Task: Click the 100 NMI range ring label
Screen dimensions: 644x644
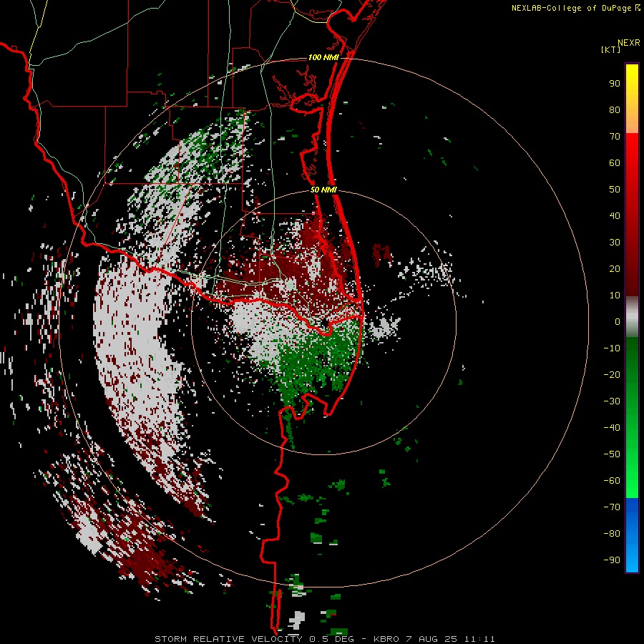Action: click(x=323, y=57)
